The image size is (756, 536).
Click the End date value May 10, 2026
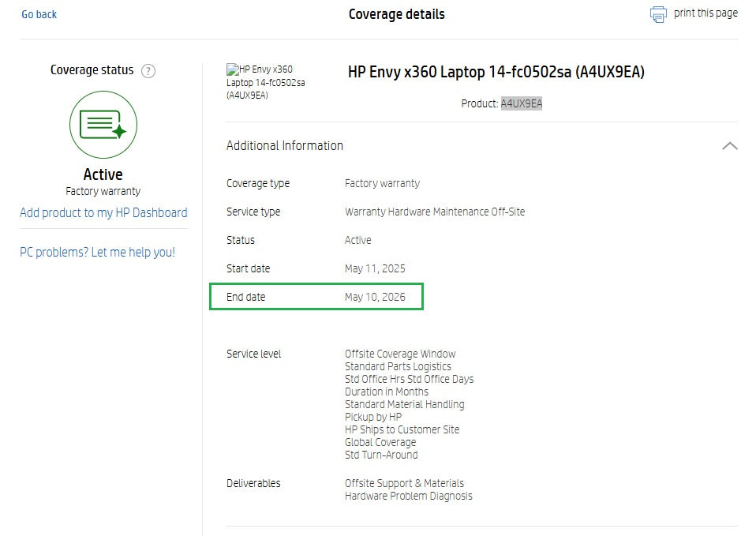pyautogui.click(x=375, y=297)
